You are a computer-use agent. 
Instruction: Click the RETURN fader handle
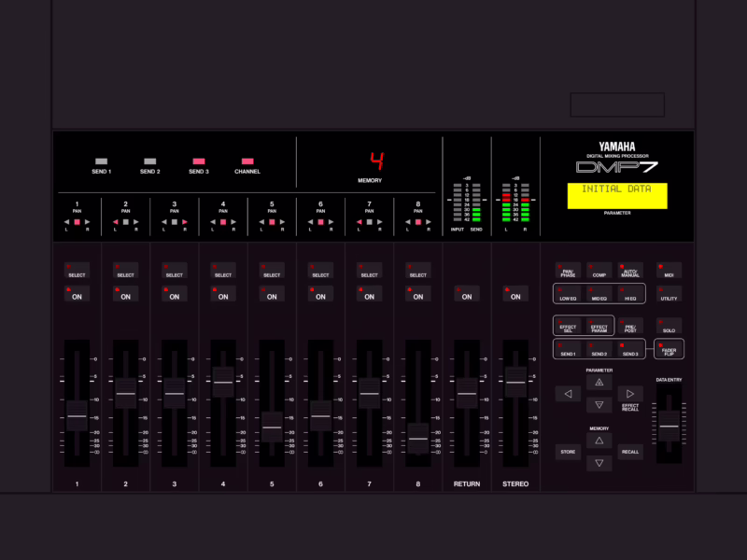pyautogui.click(x=467, y=393)
